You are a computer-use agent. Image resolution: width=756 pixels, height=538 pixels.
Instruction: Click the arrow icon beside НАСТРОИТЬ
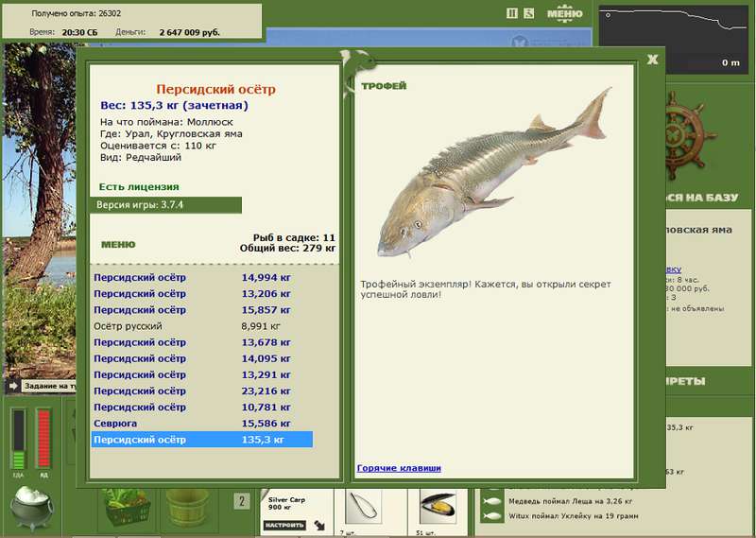click(319, 525)
